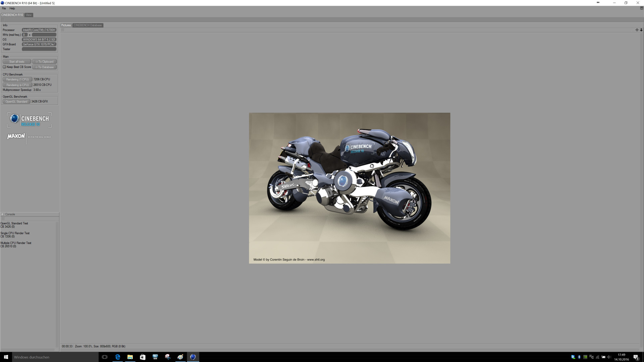Click the Pictures panel grip handle
Screen dimensions: 644x362
pyautogui.click(x=63, y=30)
